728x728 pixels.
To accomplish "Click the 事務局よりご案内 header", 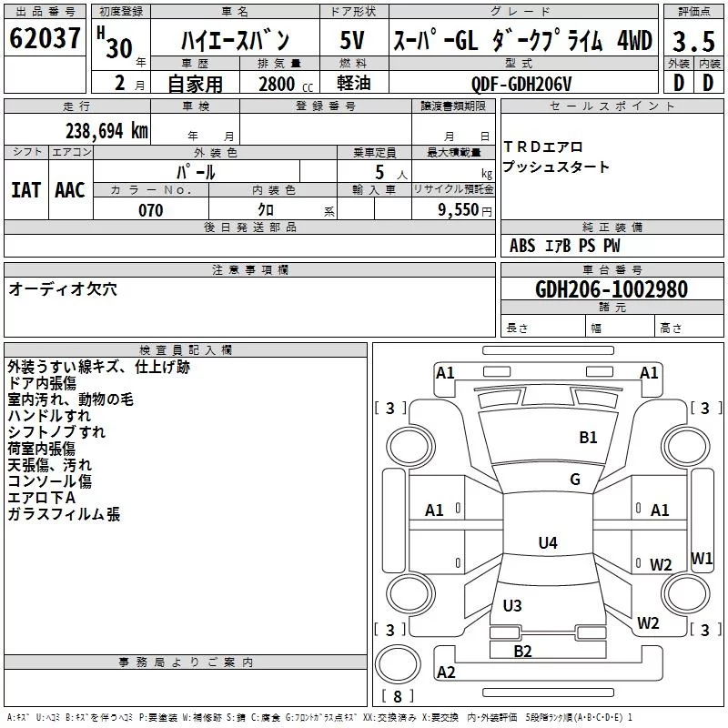I will click(186, 662).
